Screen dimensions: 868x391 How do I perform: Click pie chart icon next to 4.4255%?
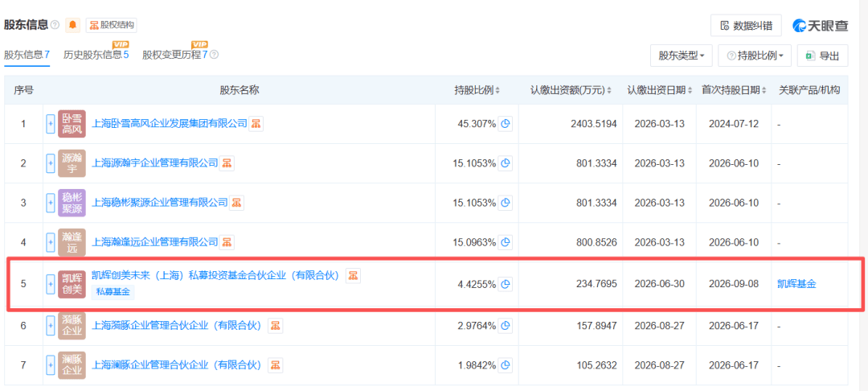[x=505, y=285]
